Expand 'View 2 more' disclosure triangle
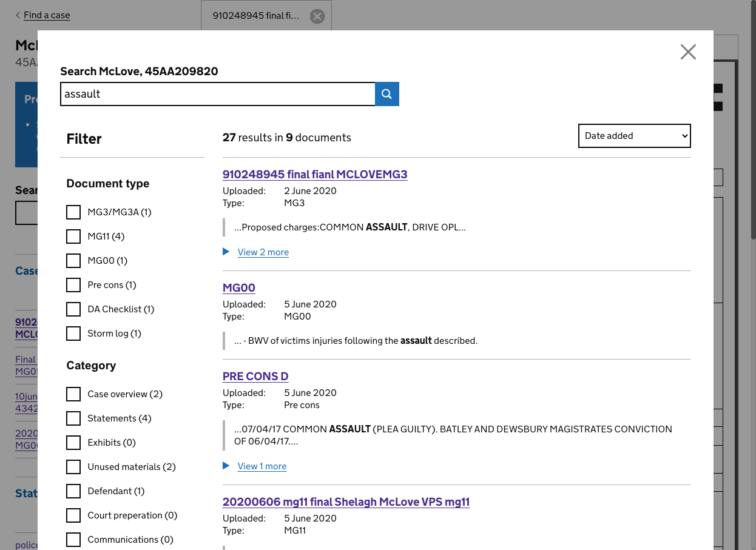 click(x=226, y=252)
